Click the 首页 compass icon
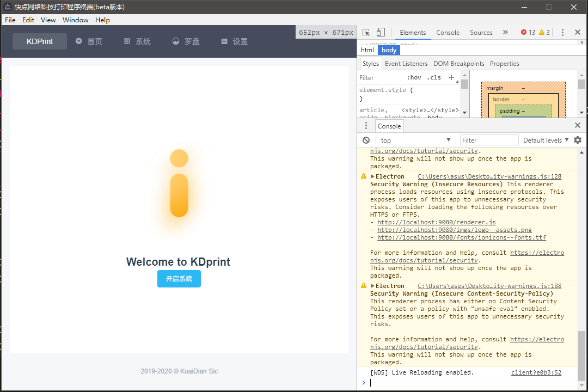This screenshot has height=392, width=588. pos(79,41)
